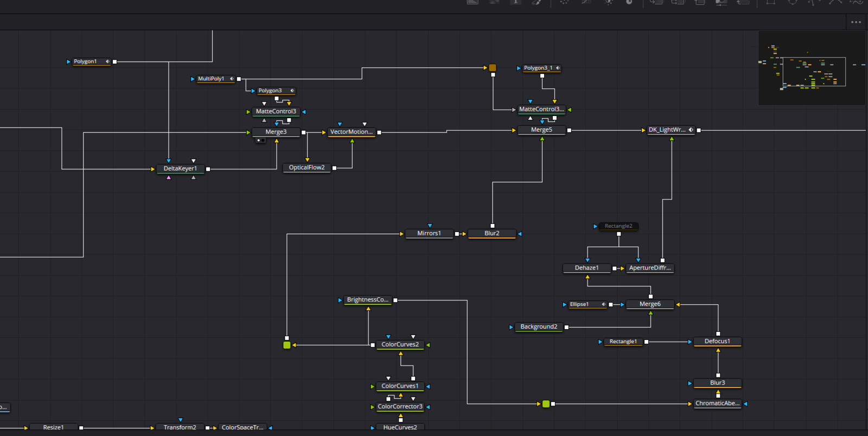Click the output square of OpticalFlow2 node
Viewport: 868px width, 436px height.
tap(334, 168)
